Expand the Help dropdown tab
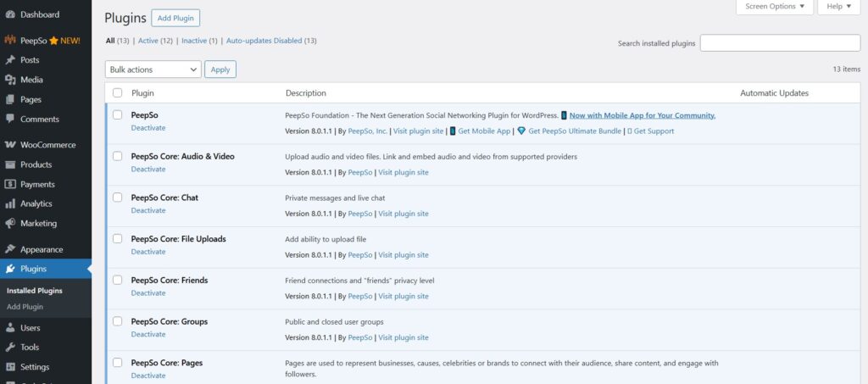Image resolution: width=868 pixels, height=384 pixels. coord(838,7)
